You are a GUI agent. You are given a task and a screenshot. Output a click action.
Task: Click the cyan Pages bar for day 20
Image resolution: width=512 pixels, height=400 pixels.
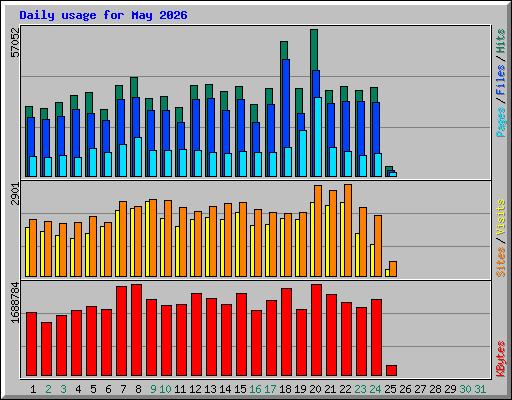click(318, 137)
